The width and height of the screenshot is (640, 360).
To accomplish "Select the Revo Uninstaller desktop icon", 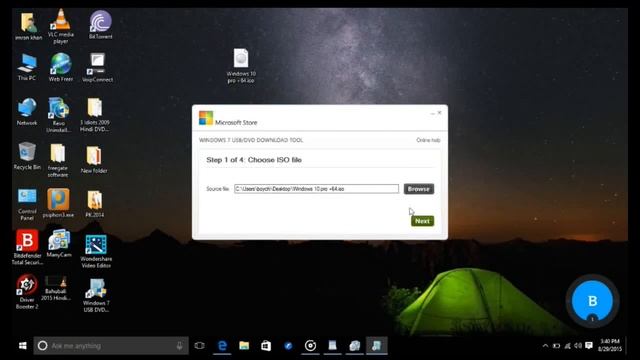I will point(58,115).
